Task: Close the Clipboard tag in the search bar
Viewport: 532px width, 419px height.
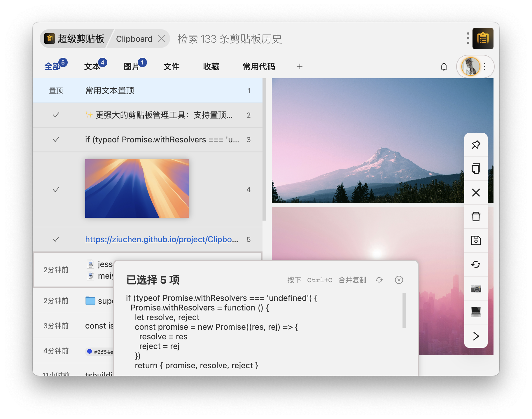Action: [161, 39]
